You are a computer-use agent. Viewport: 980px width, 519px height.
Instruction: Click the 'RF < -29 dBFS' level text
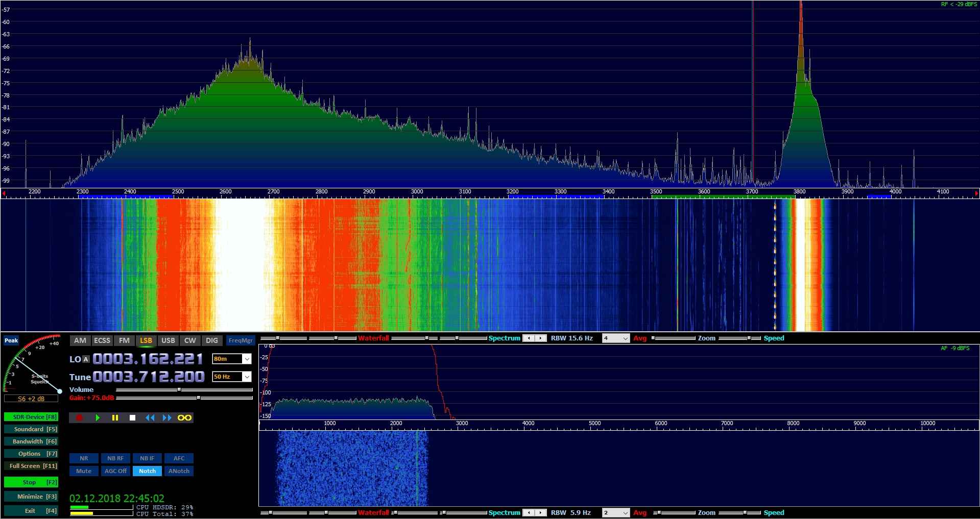coord(959,4)
